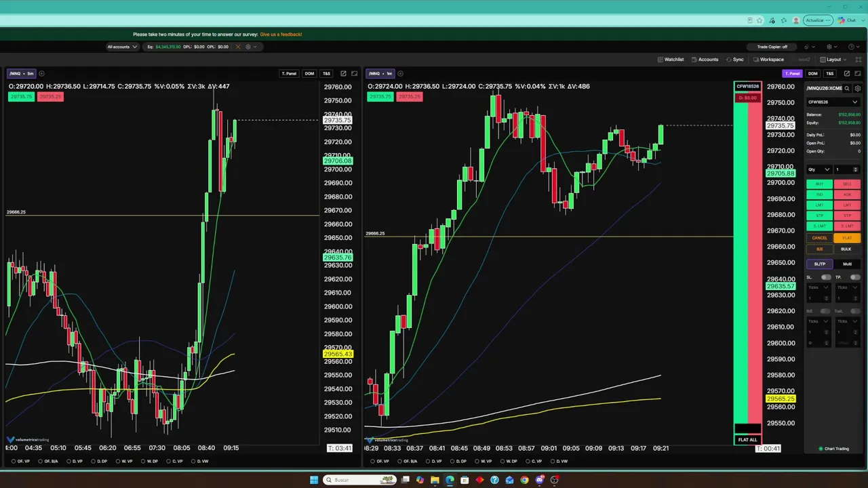Click the green BID button
The image size is (868, 488).
tap(820, 195)
